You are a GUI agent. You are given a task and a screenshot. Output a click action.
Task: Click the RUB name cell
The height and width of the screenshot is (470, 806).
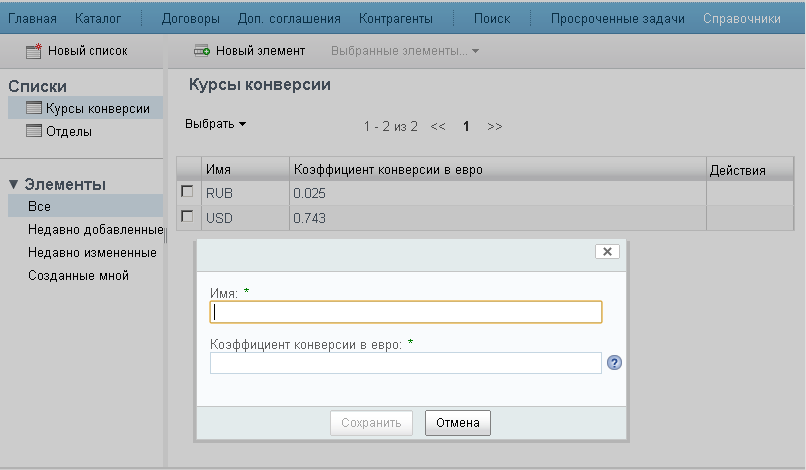click(245, 193)
